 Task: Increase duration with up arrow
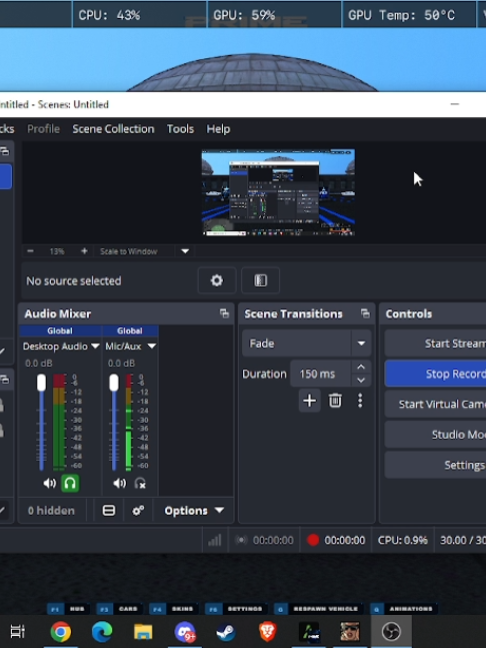point(361,367)
